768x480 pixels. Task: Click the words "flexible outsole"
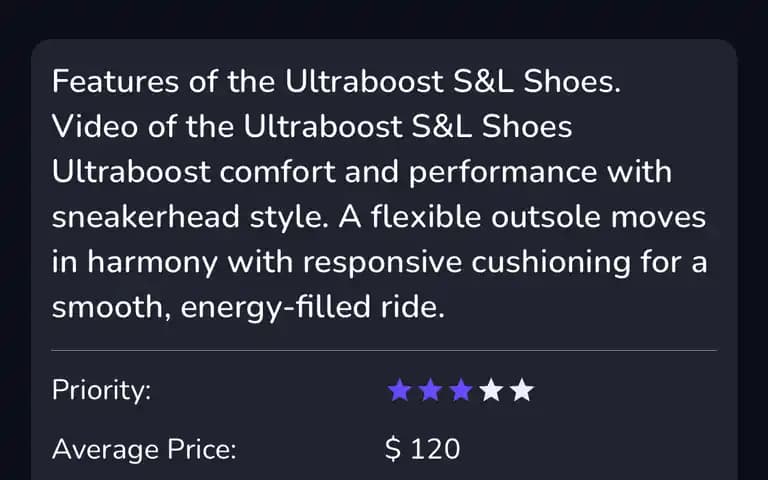(486, 216)
